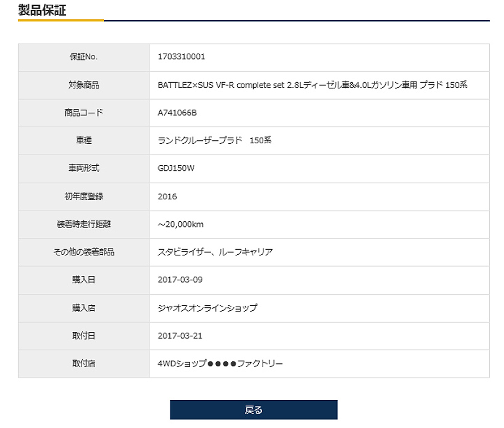The width and height of the screenshot is (504, 428).
Task: Select product code A741066B
Action: [x=177, y=113]
